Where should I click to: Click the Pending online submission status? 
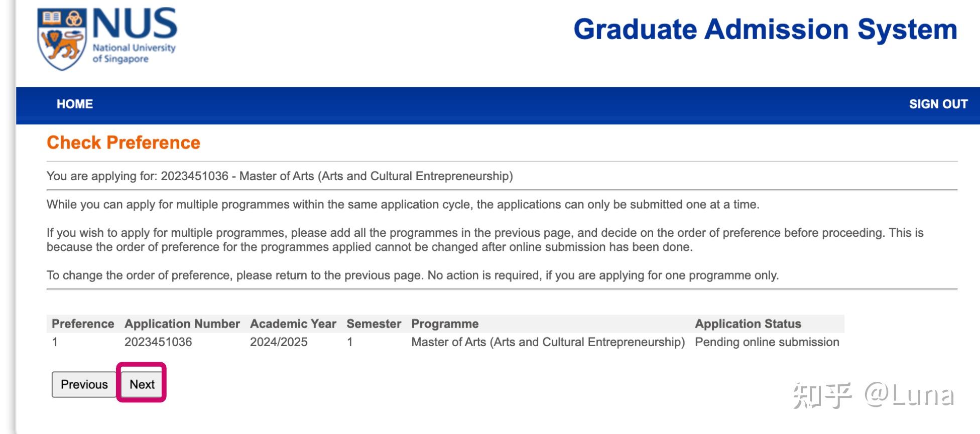(767, 342)
